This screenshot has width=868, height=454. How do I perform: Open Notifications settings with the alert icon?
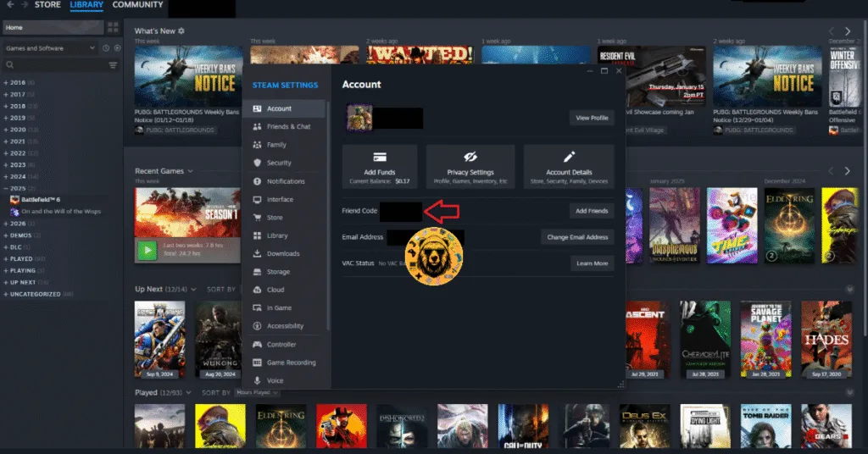257,181
